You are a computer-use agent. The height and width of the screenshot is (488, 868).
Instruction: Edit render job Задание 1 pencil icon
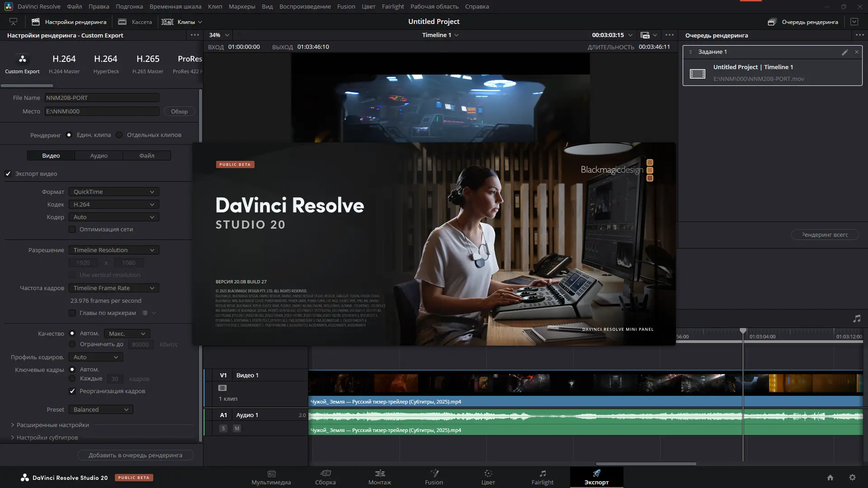pyautogui.click(x=844, y=52)
